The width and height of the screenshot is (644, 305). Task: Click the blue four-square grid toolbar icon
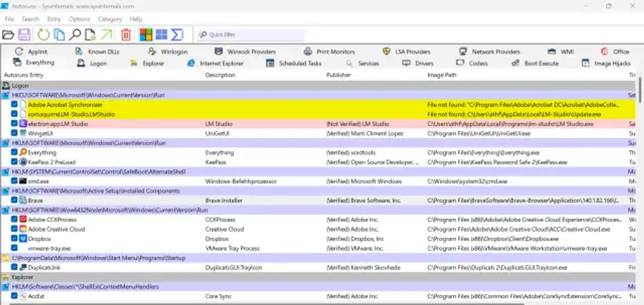tap(162, 35)
